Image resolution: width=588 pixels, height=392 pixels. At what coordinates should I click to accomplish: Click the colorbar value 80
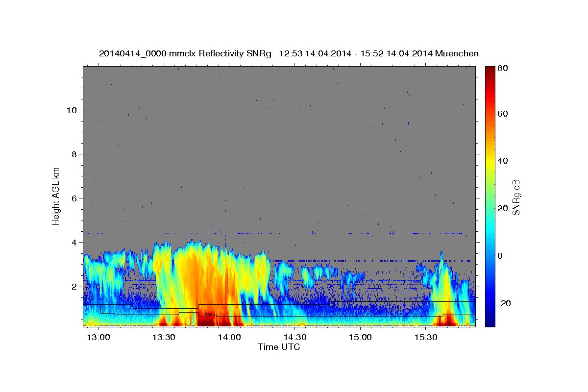(x=502, y=69)
